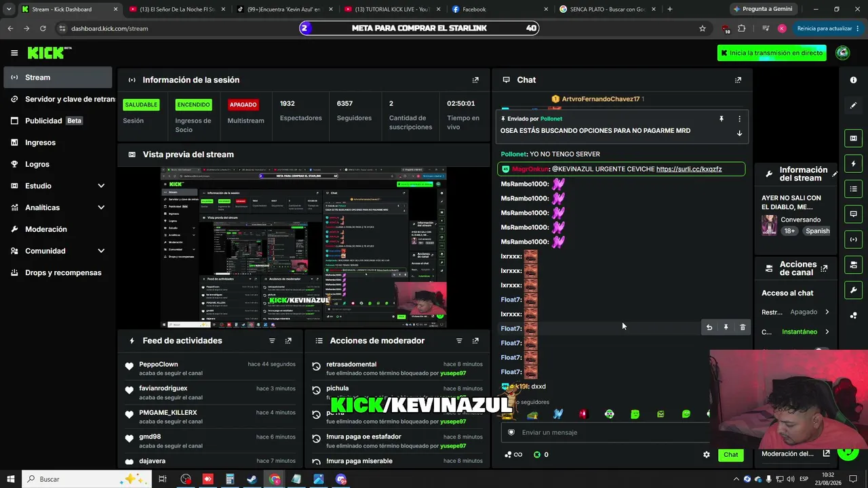Toggle the channel actions camera widget icon
The height and width of the screenshot is (488, 868).
(x=853, y=264)
